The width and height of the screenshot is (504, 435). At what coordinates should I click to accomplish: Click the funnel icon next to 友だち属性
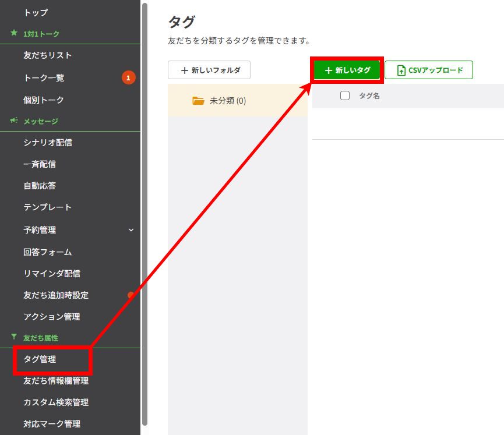pyautogui.click(x=14, y=337)
